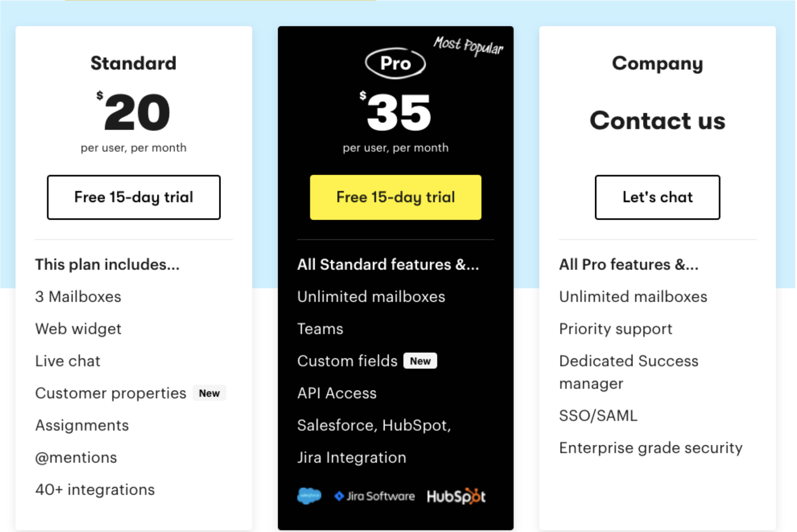Select the Company plan heading
The height and width of the screenshot is (532, 797).
click(x=658, y=64)
